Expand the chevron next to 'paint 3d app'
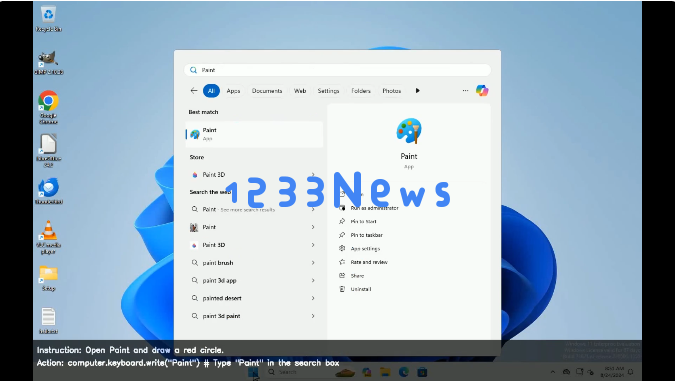The width and height of the screenshot is (675, 381). pos(313,280)
